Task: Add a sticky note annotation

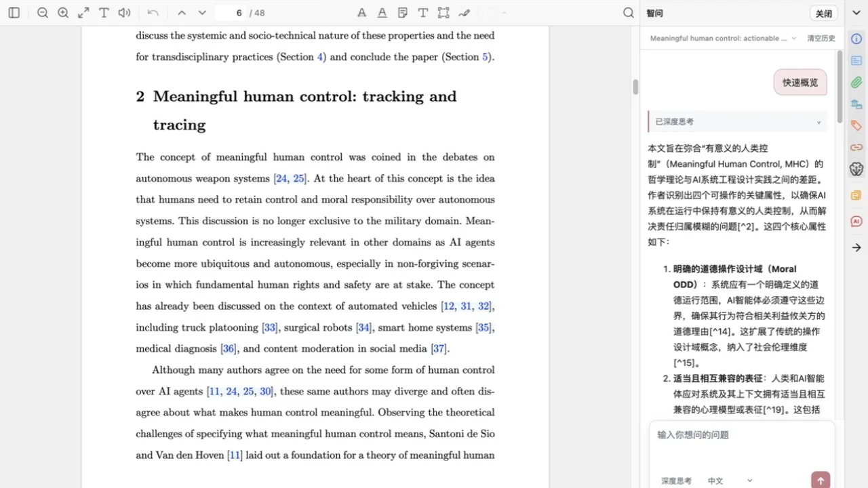Action: tap(403, 13)
